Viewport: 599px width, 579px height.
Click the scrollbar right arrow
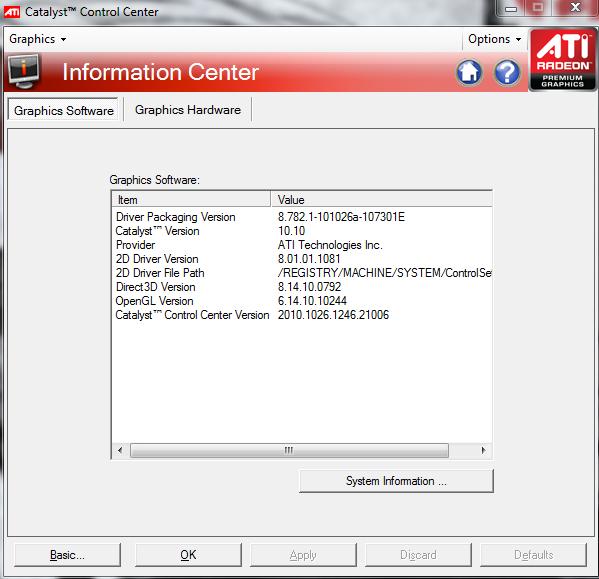pyautogui.click(x=483, y=450)
